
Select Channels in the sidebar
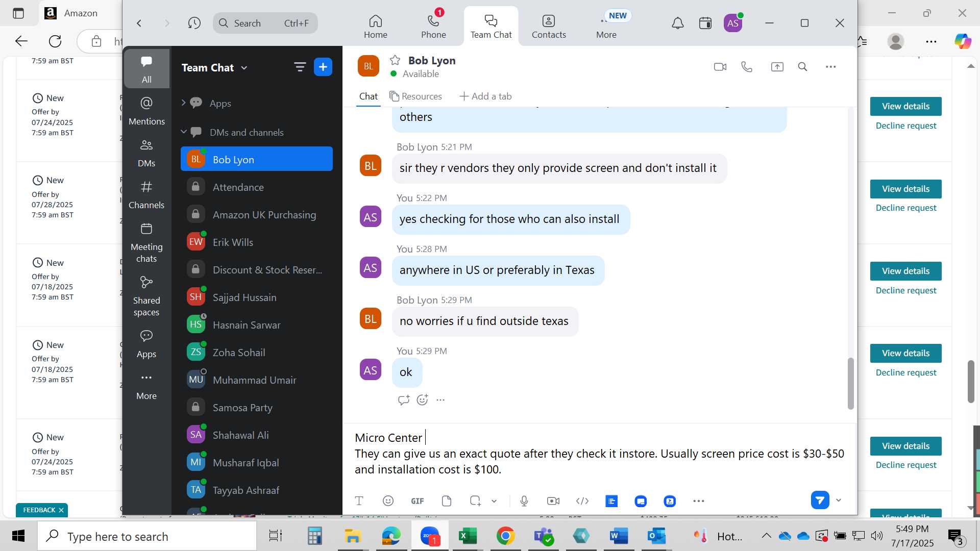tap(146, 195)
